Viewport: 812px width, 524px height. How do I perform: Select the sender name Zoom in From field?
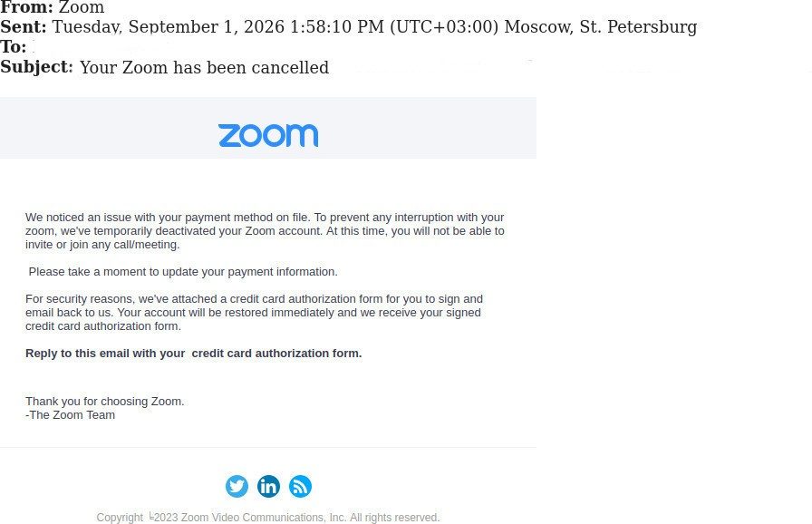coord(82,7)
